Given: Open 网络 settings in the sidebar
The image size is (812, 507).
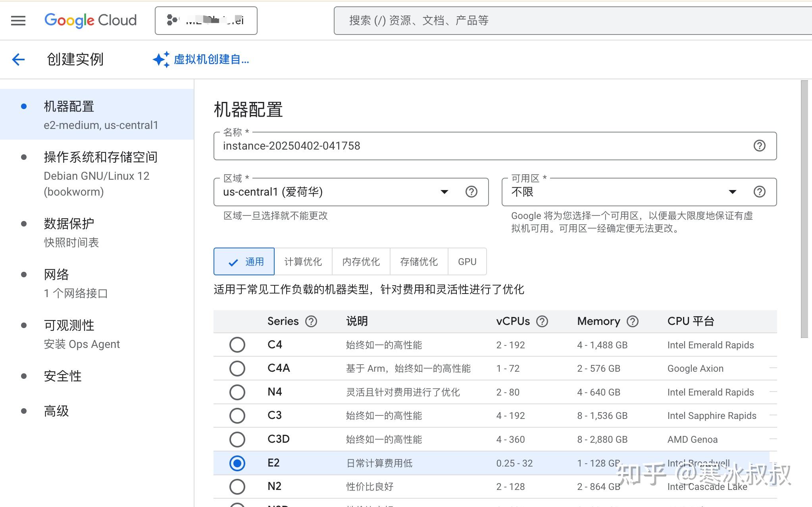Looking at the screenshot, I should click(56, 274).
